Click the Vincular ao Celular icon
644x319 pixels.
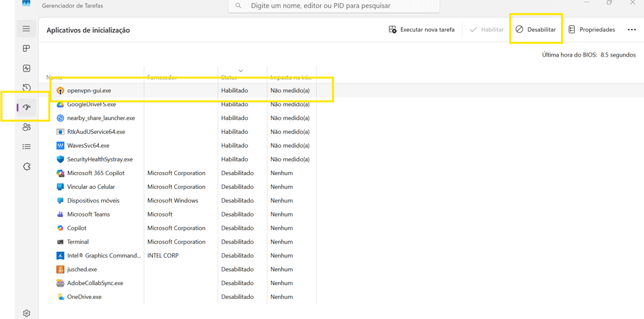(60, 187)
